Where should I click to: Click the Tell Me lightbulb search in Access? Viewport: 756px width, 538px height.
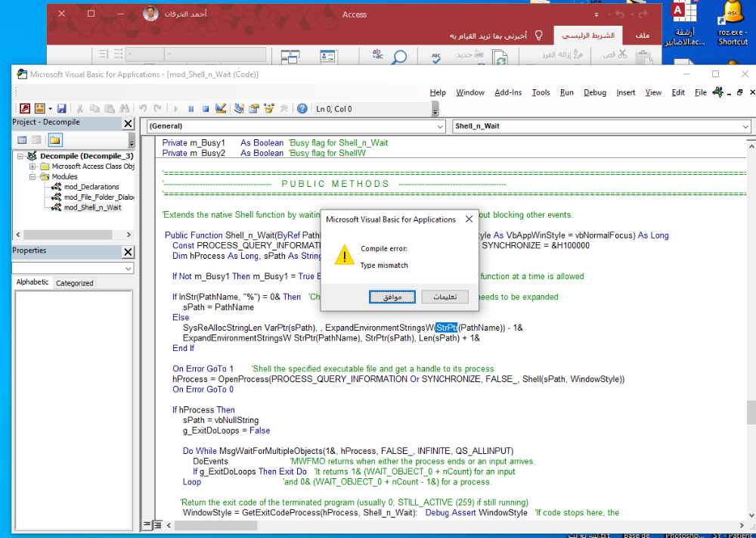click(x=538, y=36)
